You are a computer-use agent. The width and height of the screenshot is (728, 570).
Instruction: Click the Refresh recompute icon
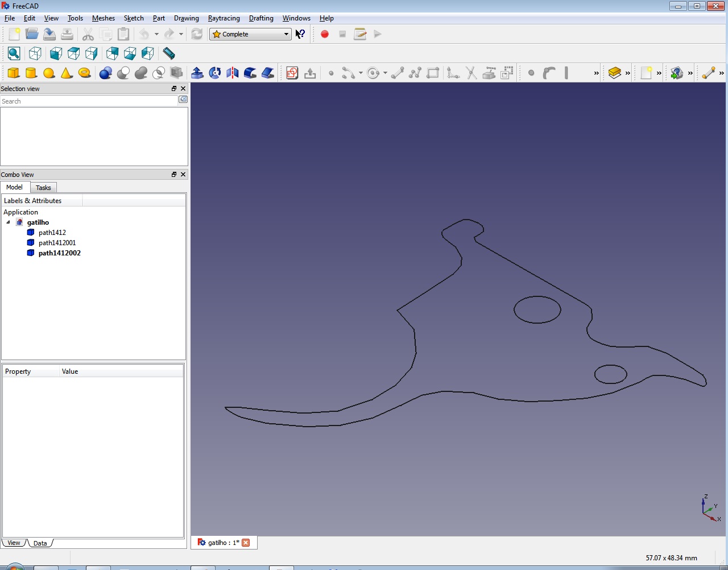[197, 34]
